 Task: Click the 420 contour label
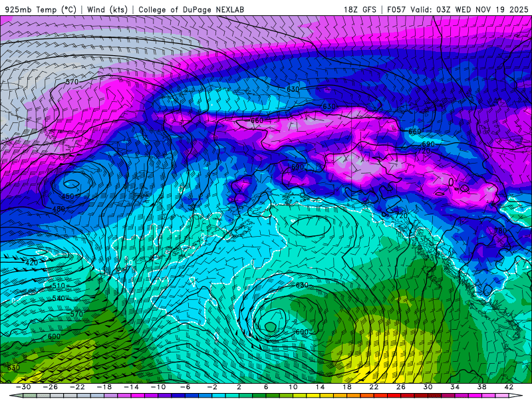click(31, 263)
